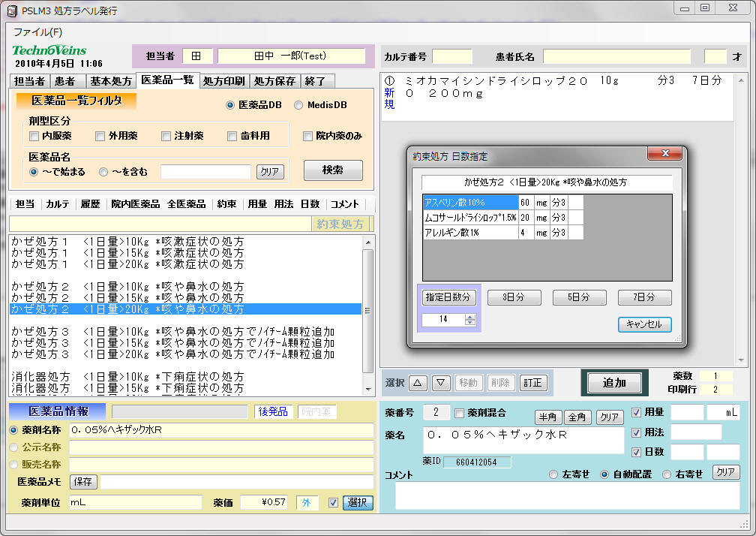756x536 pixels.
Task: Move selection up with triangle button
Action: tap(418, 383)
